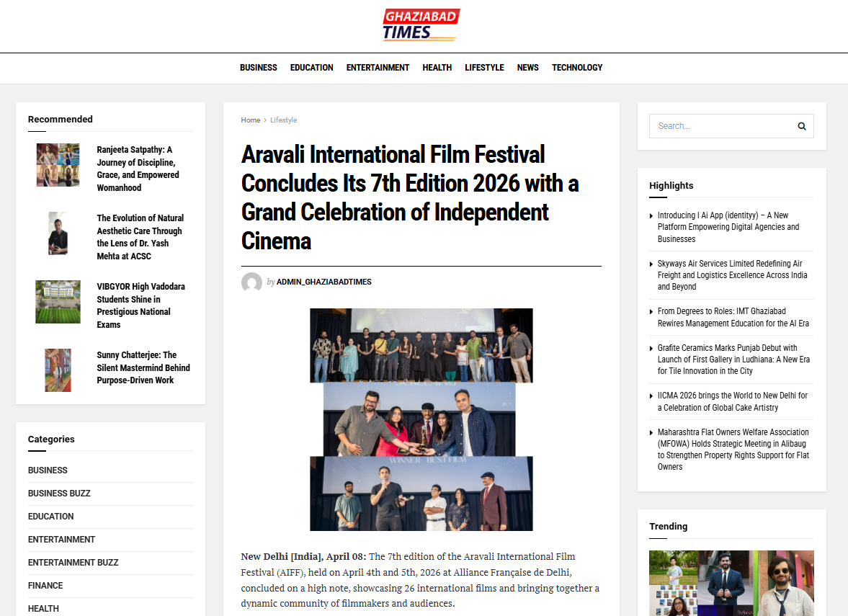Select Lifestyle in the top navigation
848x616 pixels.
484,68
